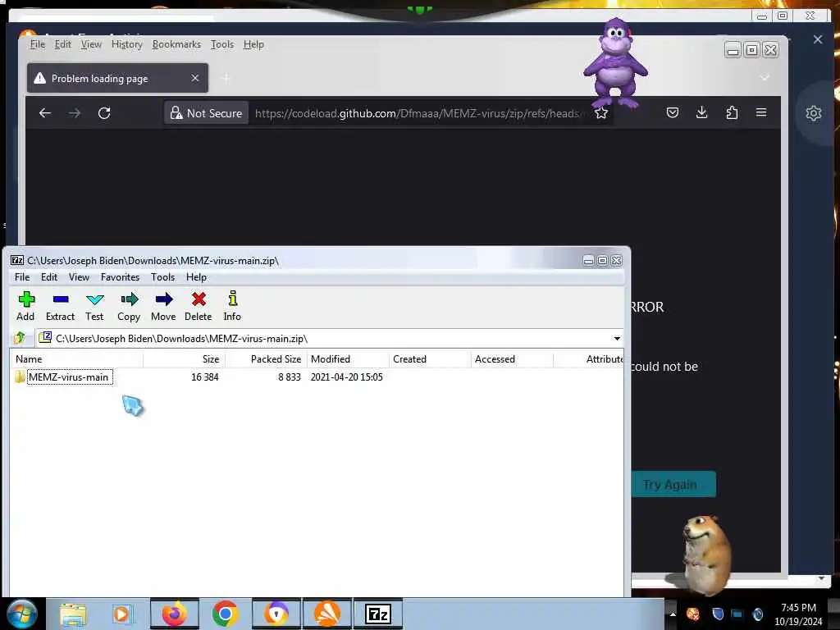
Task: Switch to Firefox in taskbar
Action: [x=175, y=614]
